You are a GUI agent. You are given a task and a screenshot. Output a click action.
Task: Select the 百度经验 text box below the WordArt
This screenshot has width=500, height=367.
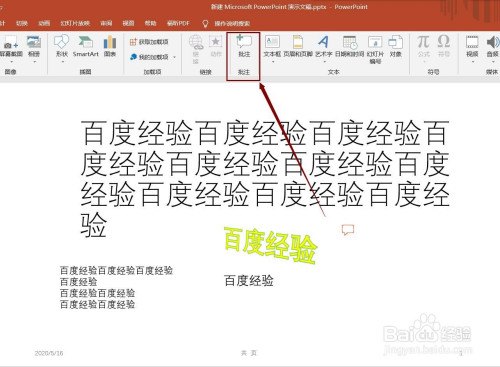point(249,281)
